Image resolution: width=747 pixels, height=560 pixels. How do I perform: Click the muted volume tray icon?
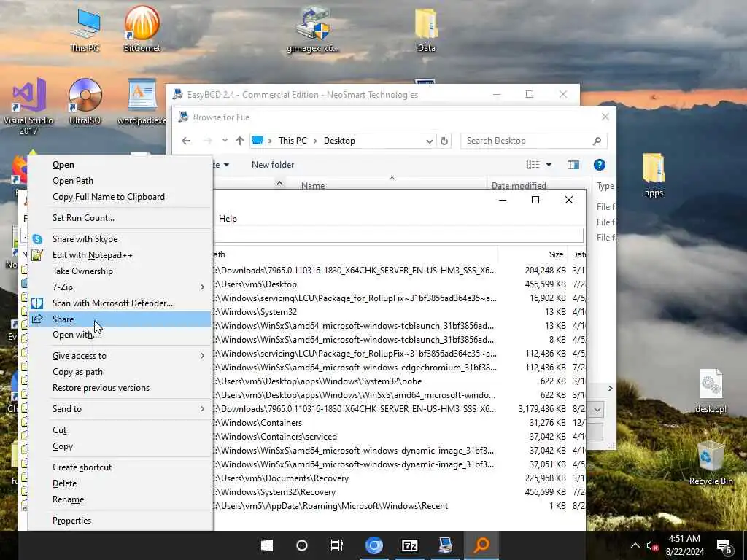coord(651,545)
